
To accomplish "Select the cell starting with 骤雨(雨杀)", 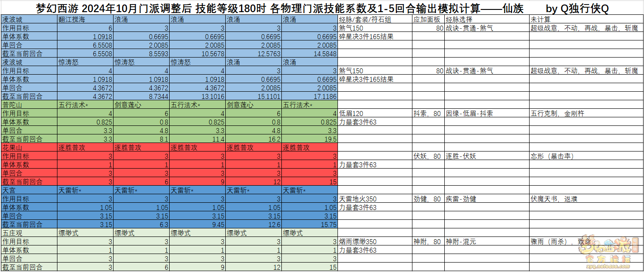I will pyautogui.click(x=587, y=241).
